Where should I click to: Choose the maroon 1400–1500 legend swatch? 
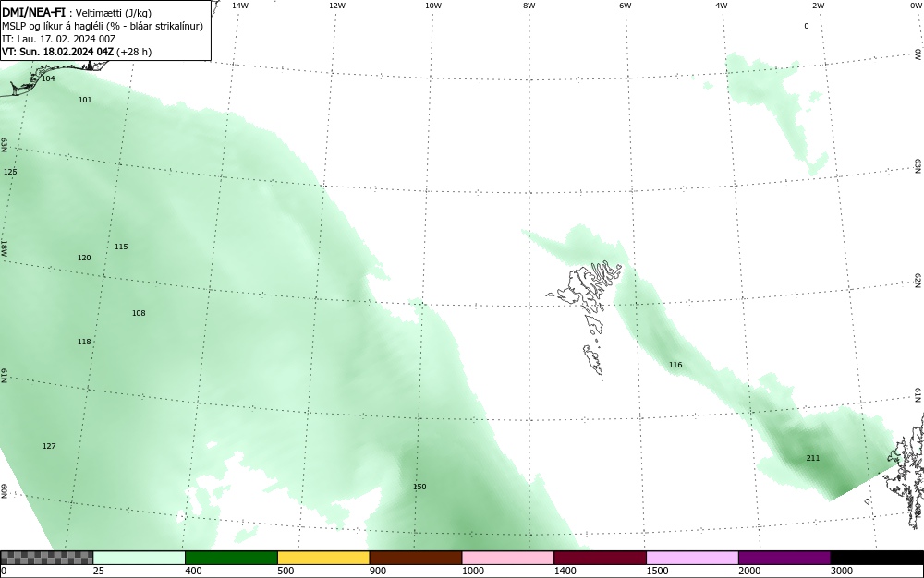[x=600, y=558]
